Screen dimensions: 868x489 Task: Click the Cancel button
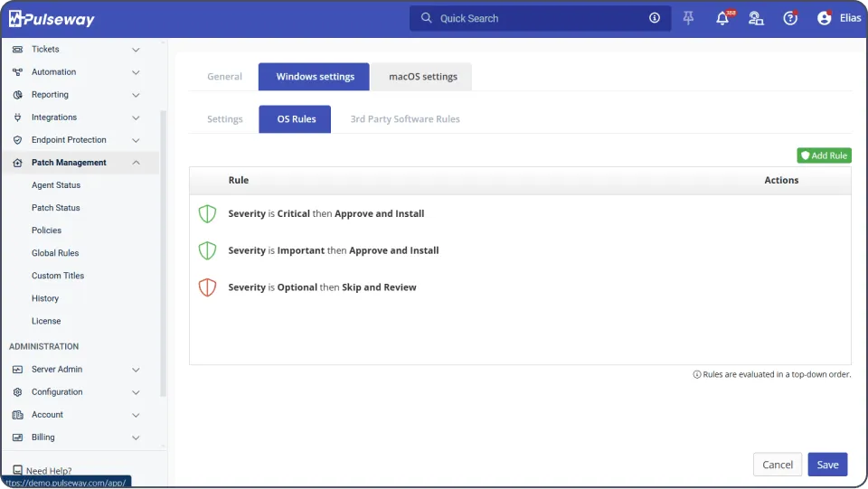[778, 465]
